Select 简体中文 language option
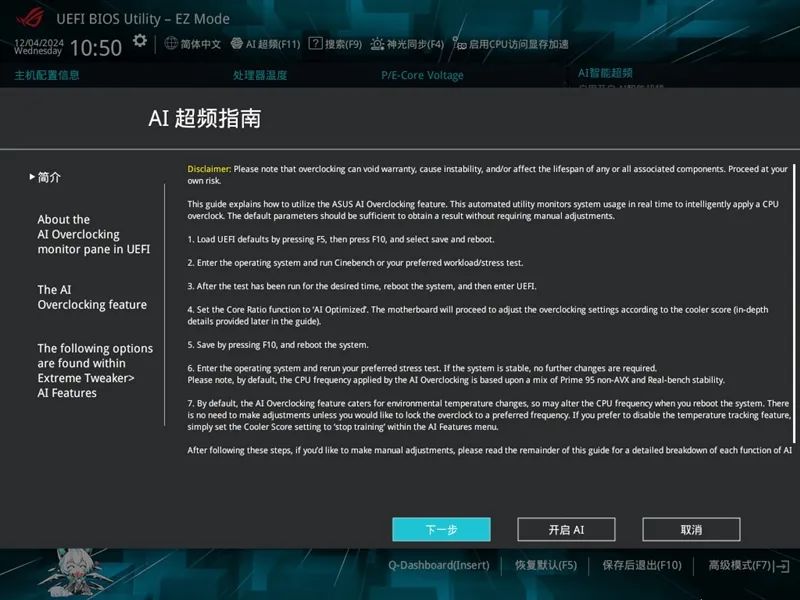Screen dimensions: 800x600 (x=201, y=44)
